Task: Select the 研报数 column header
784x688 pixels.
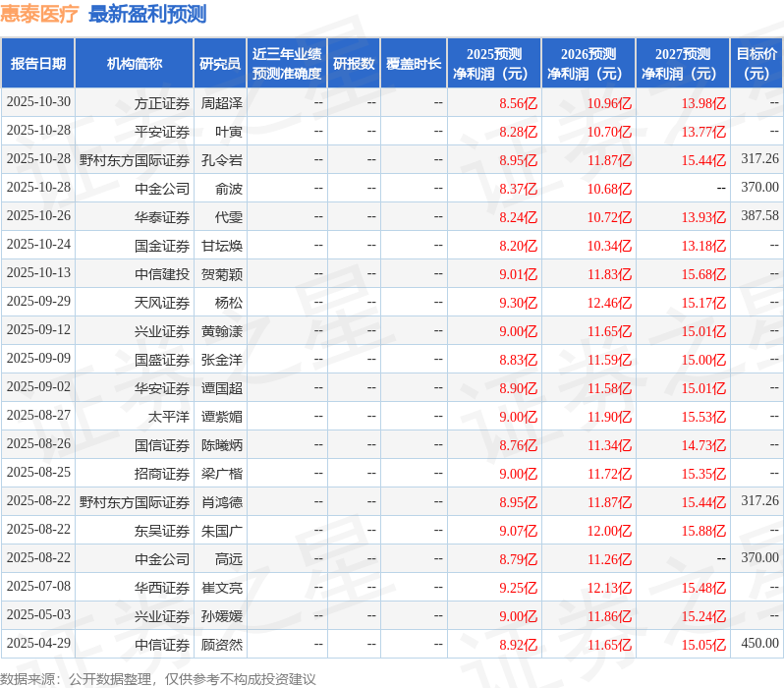Action: (x=354, y=63)
